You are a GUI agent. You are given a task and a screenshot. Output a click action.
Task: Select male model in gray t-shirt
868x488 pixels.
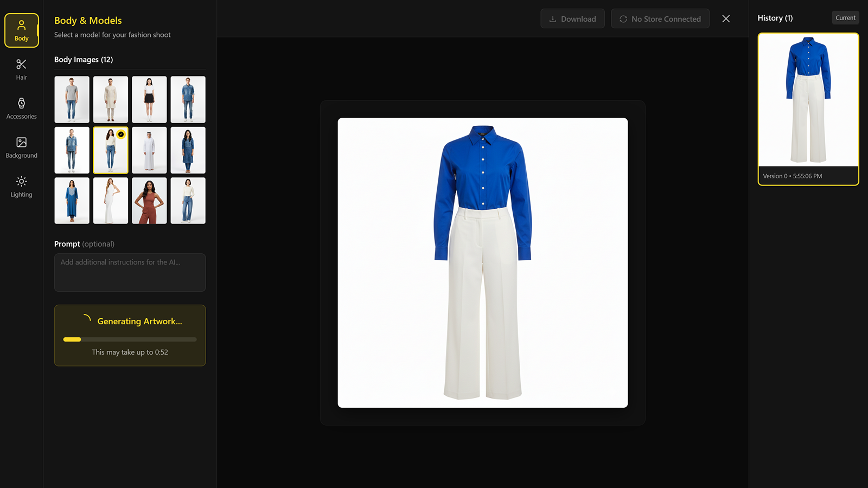[72, 99]
